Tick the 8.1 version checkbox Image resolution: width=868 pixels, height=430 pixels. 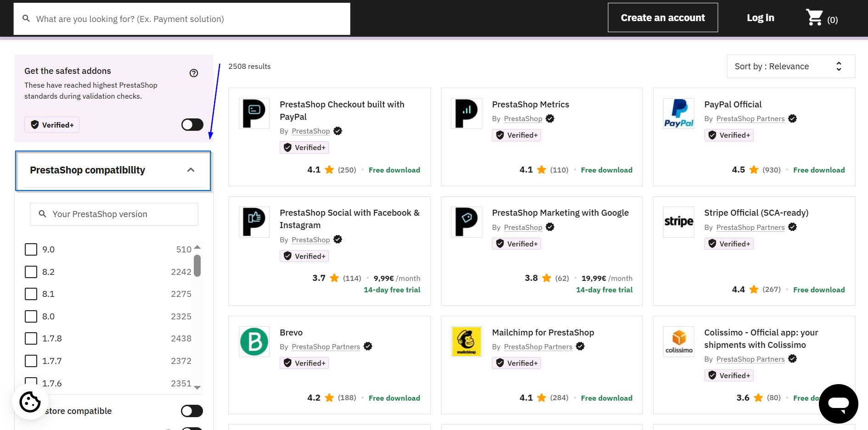[31, 294]
